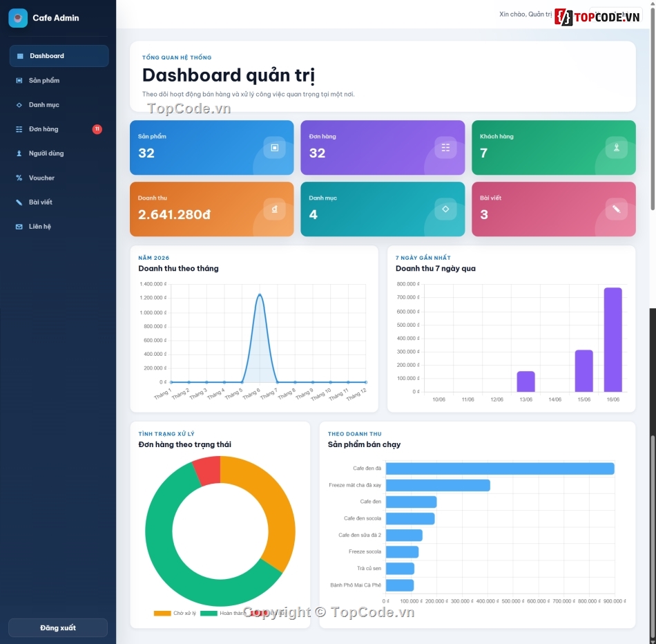656x644 pixels.
Task: Click the Danh mục card diamond icon
Action: coord(445,209)
